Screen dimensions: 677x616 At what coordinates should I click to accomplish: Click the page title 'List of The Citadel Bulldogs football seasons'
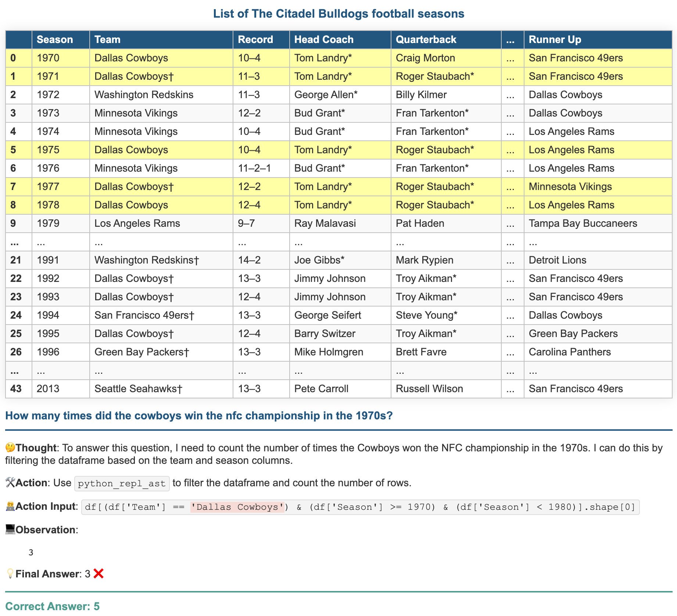click(338, 14)
